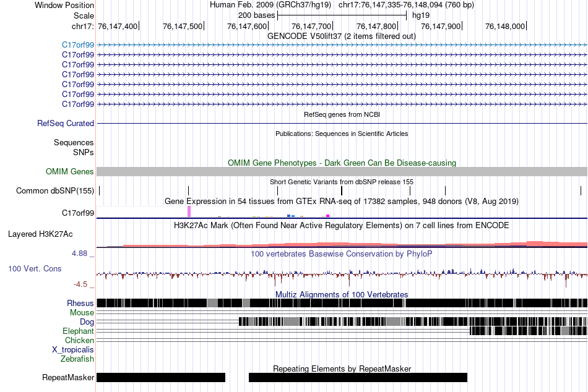Click the C17orf99 label beside GTEx chart
The image size is (588, 392).
[78, 213]
